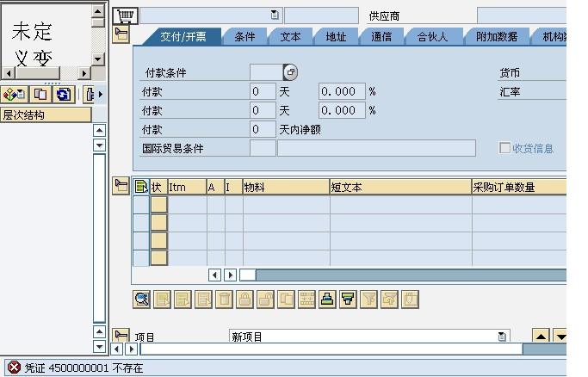Click the green filter funnel icon
This screenshot has width=588, height=377.
click(348, 299)
